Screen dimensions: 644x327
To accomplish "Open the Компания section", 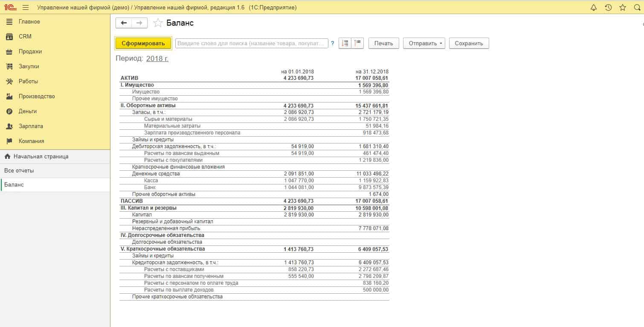I will point(31,141).
